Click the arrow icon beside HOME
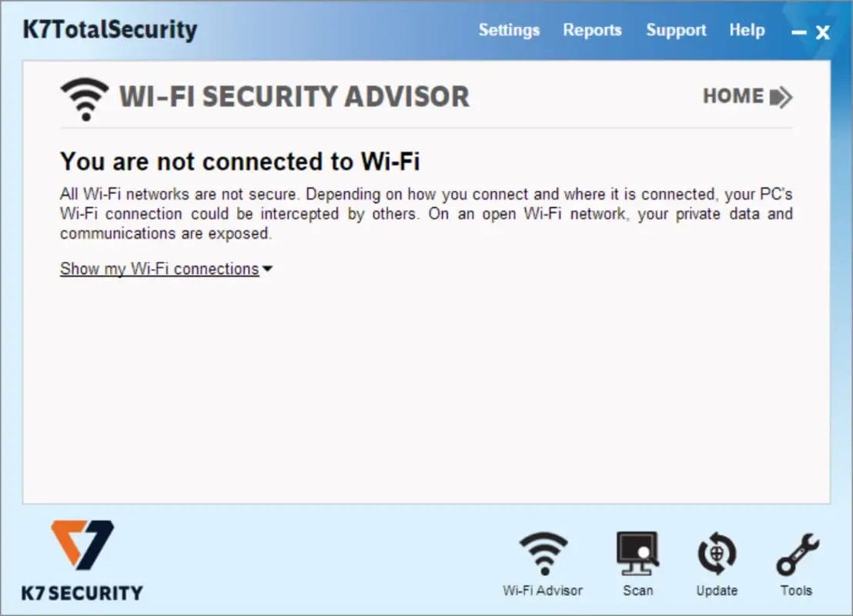 (x=781, y=97)
